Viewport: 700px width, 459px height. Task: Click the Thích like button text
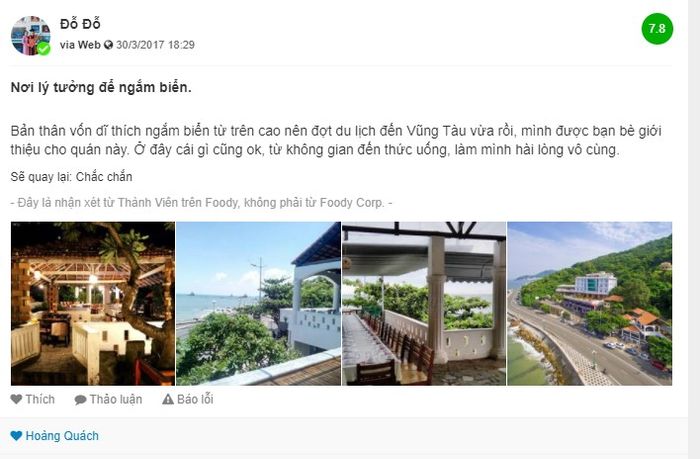[40, 399]
